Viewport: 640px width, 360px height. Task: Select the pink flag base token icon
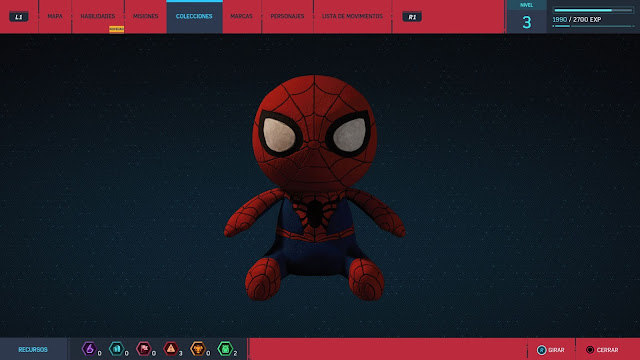coord(144,349)
